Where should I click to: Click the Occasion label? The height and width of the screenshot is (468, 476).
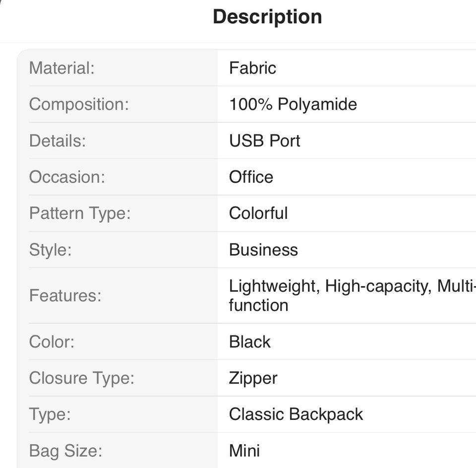(67, 177)
